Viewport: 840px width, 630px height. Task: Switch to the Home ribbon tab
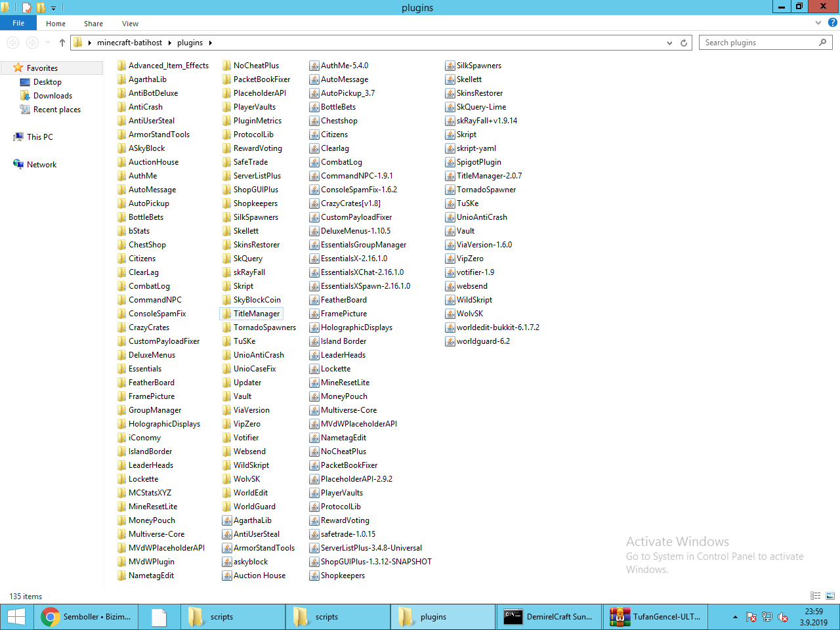pyautogui.click(x=56, y=24)
